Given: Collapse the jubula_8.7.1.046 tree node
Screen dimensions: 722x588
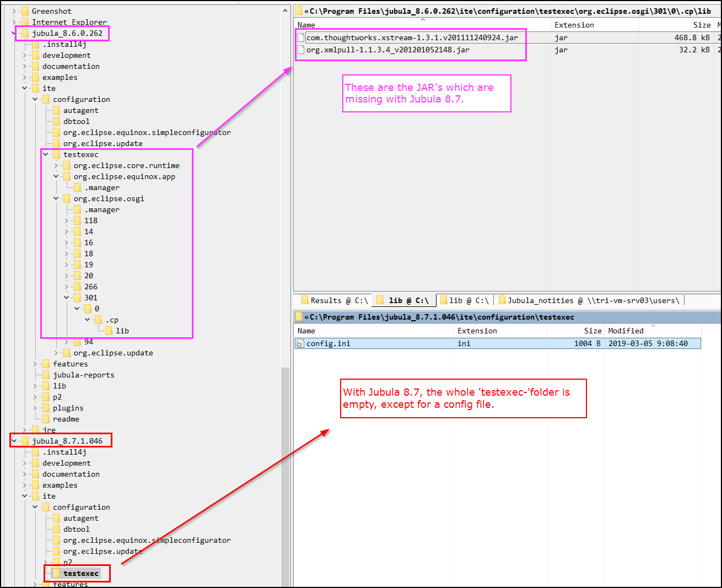Looking at the screenshot, I should coord(14,441).
